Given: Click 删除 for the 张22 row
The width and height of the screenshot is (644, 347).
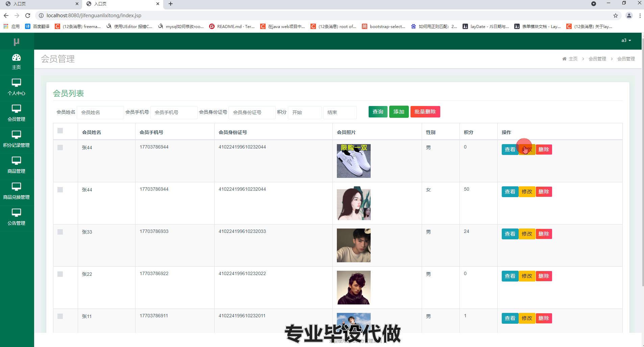Looking at the screenshot, I should point(544,276).
